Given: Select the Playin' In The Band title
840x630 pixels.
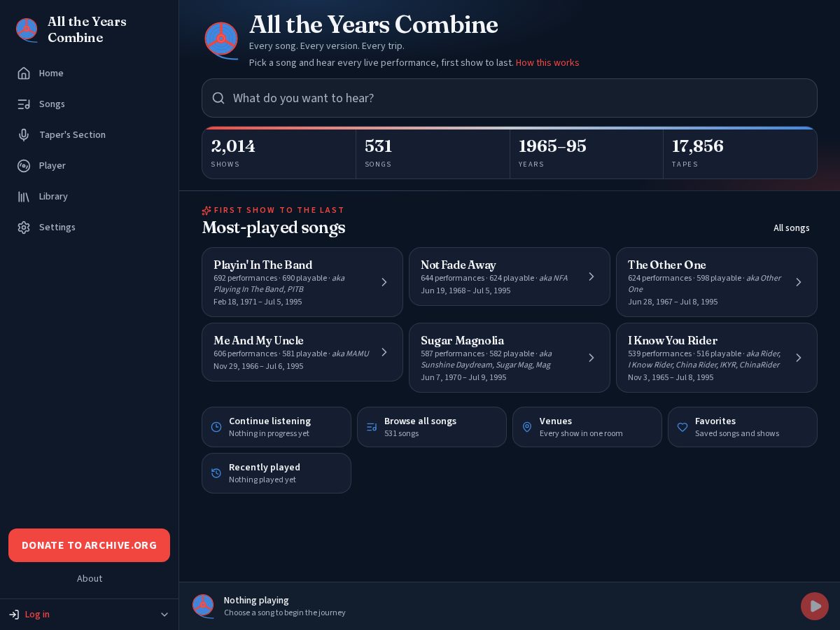Looking at the screenshot, I should 263,265.
